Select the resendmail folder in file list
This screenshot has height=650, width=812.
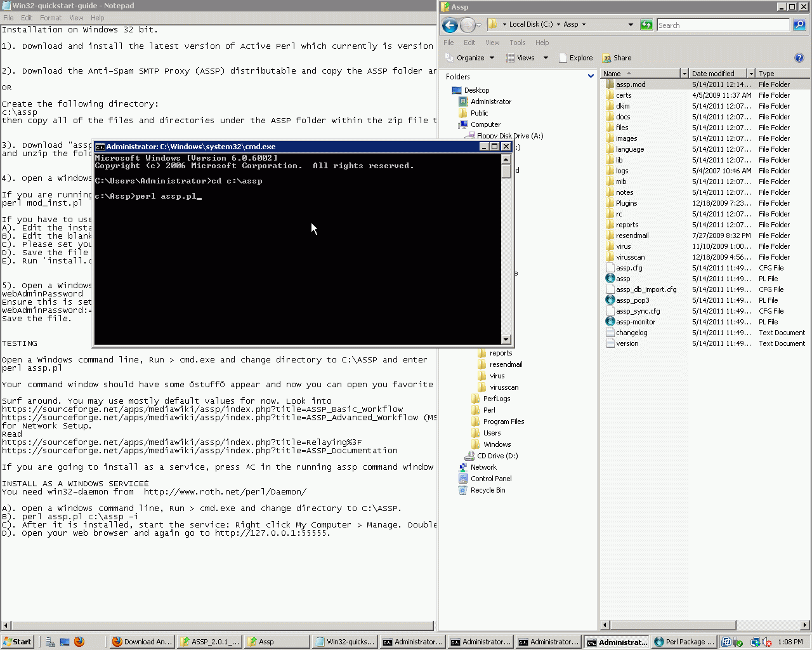coord(632,235)
